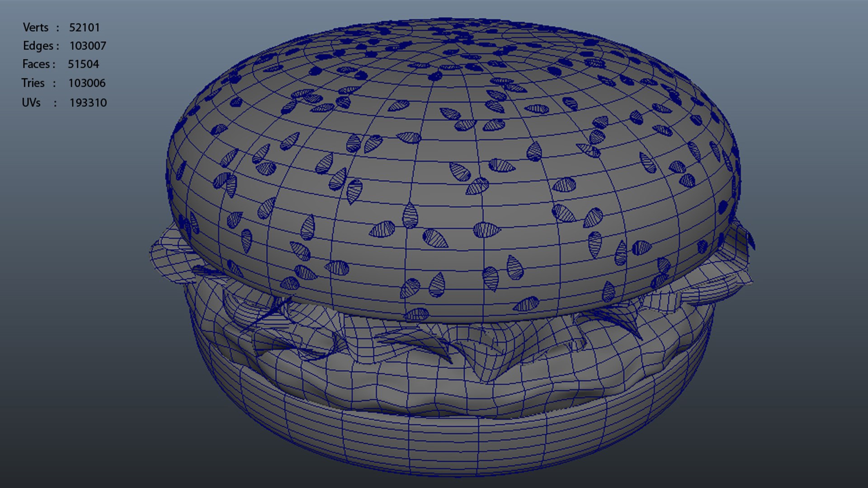Click the UVs count value 193310
Screen dimensions: 868x488
(x=88, y=103)
